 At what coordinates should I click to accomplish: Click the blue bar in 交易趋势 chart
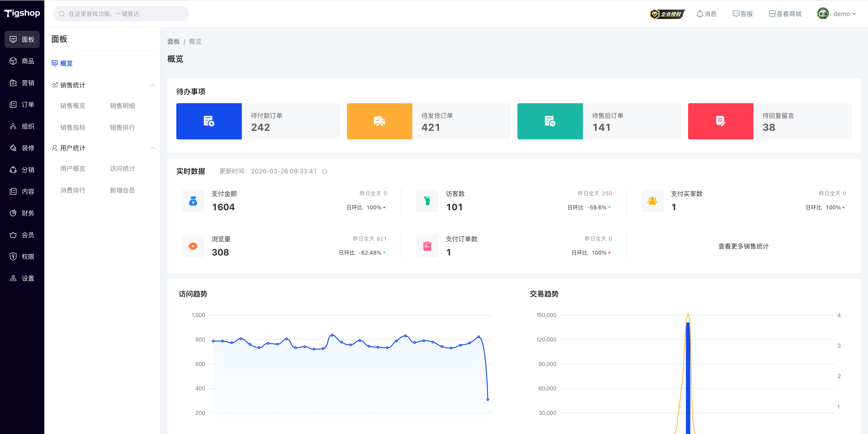point(688,378)
